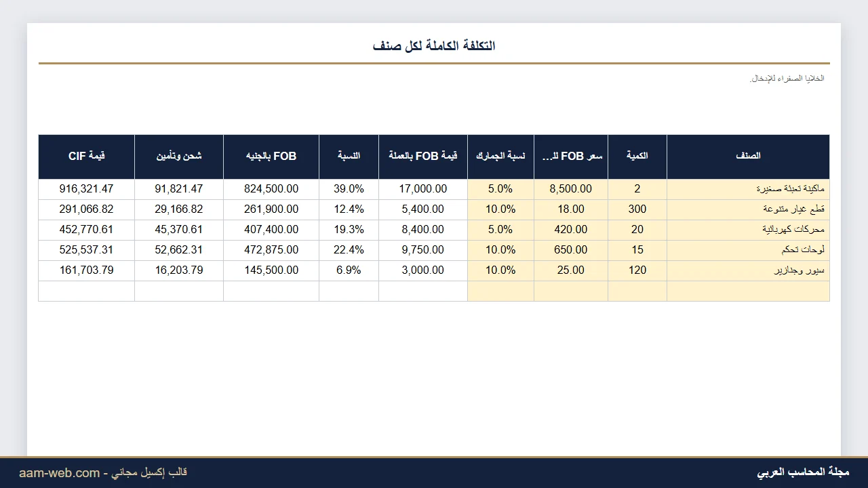Select FOB in pounds cell 824,500.00
Viewport: 868px width, 488px height.
point(271,189)
